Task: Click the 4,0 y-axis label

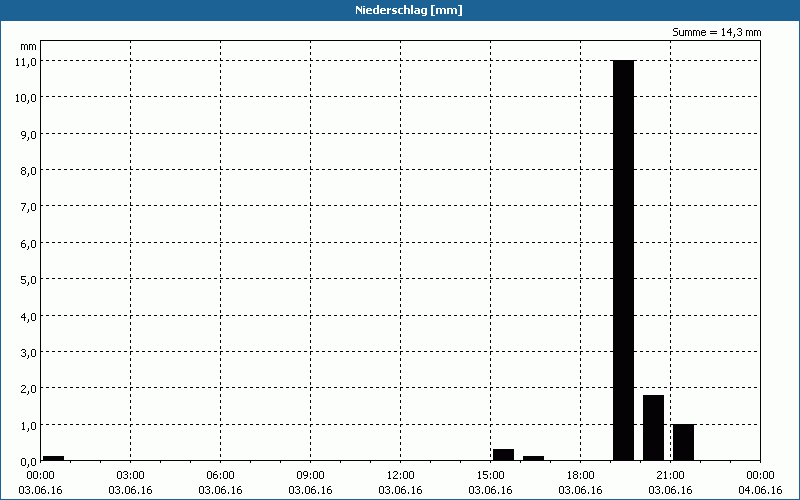Action: 29,316
